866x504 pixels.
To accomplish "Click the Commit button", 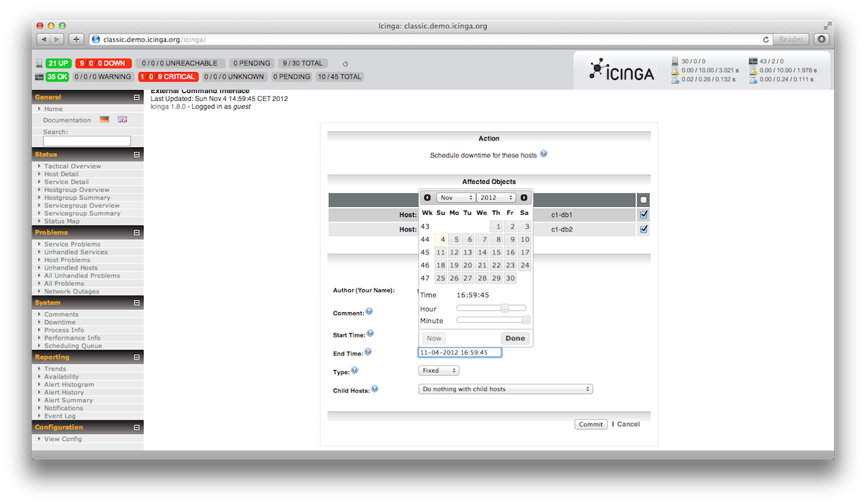I will (x=590, y=424).
